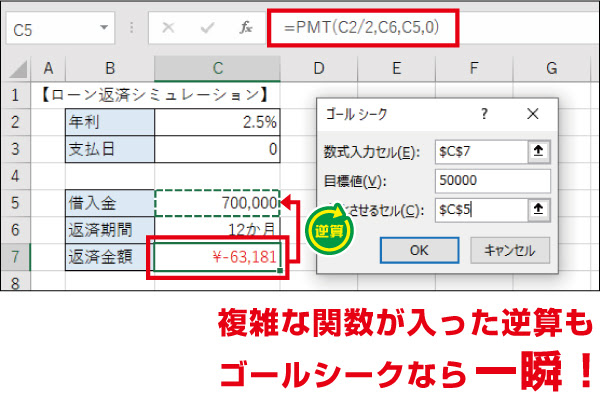600x394 pixels.
Task: Select row 5 header
Action: point(15,203)
